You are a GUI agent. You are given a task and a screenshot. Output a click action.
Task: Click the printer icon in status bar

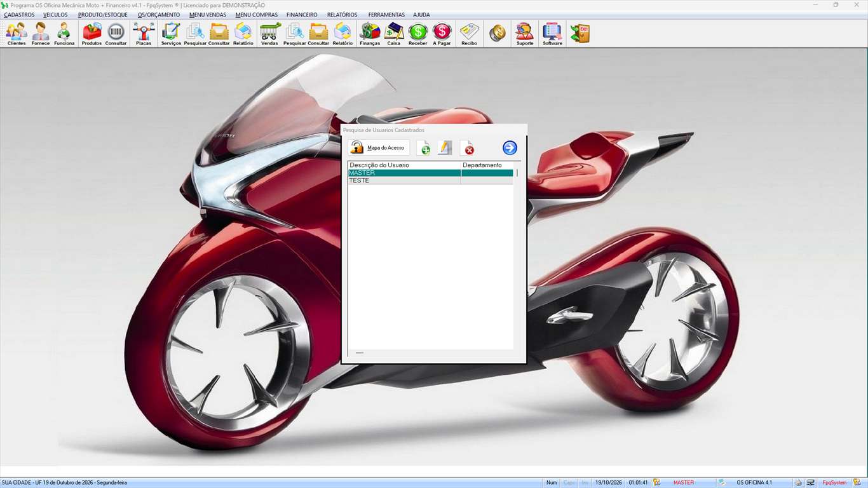[x=799, y=483]
